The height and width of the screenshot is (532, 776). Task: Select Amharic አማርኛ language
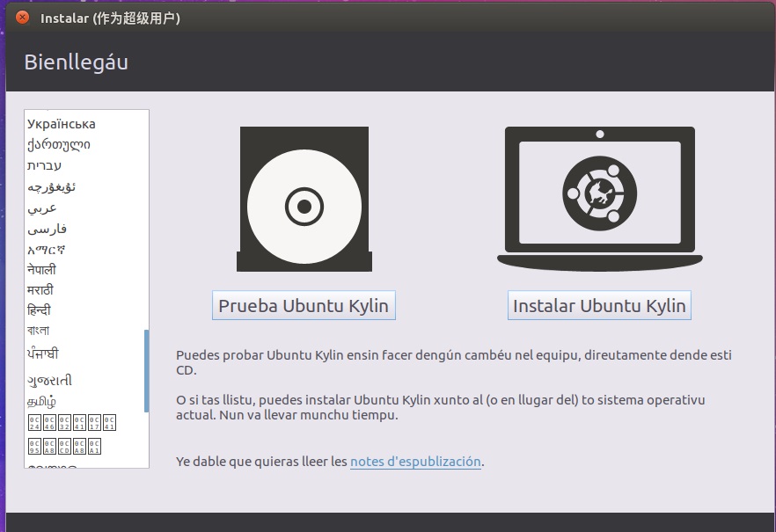pos(46,250)
